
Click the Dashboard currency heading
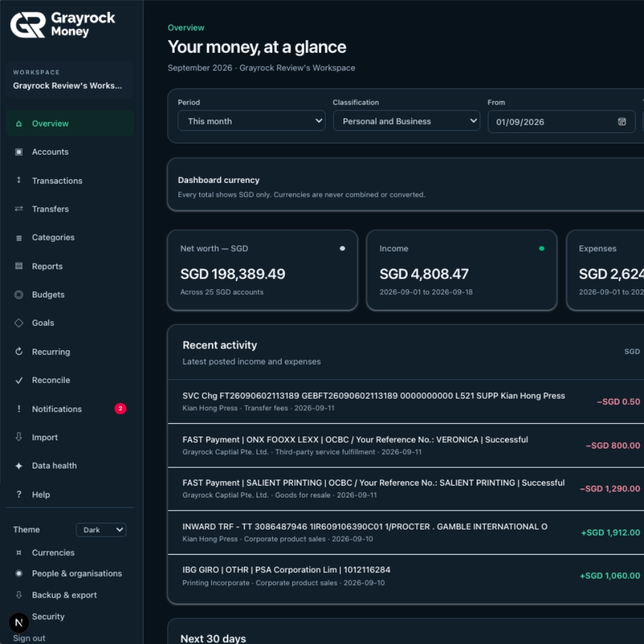218,180
